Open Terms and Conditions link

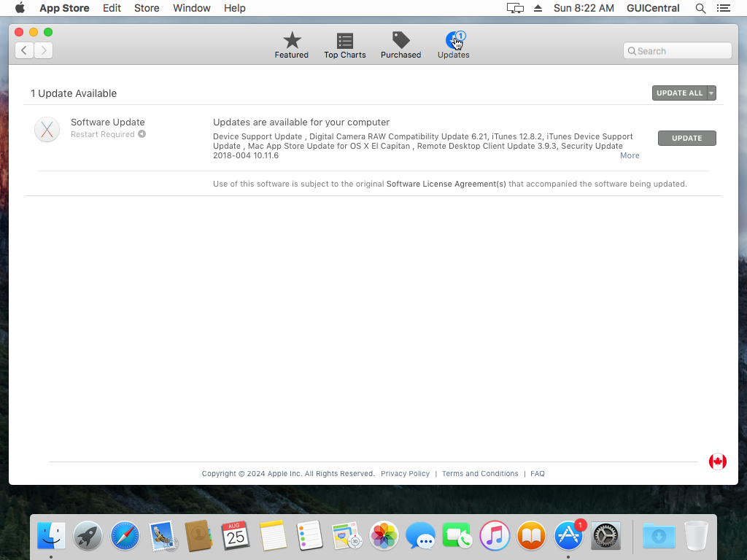[x=480, y=473]
